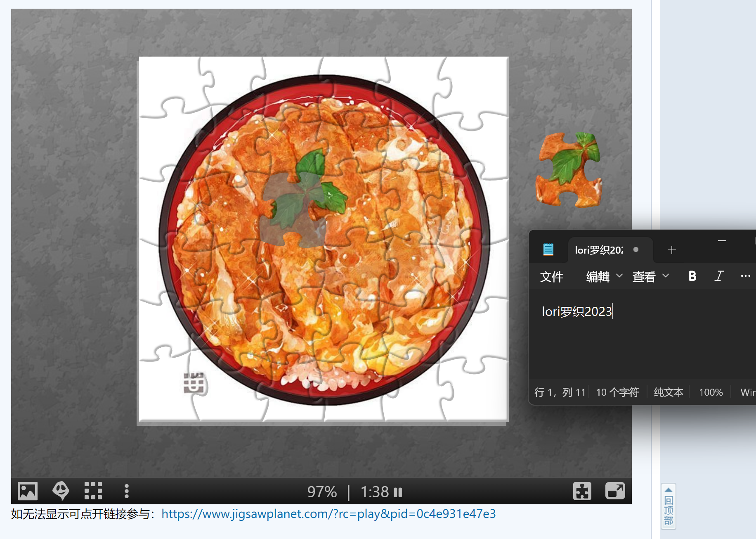The height and width of the screenshot is (539, 756).
Task: Click the 10 个字符 character count
Action: (617, 392)
